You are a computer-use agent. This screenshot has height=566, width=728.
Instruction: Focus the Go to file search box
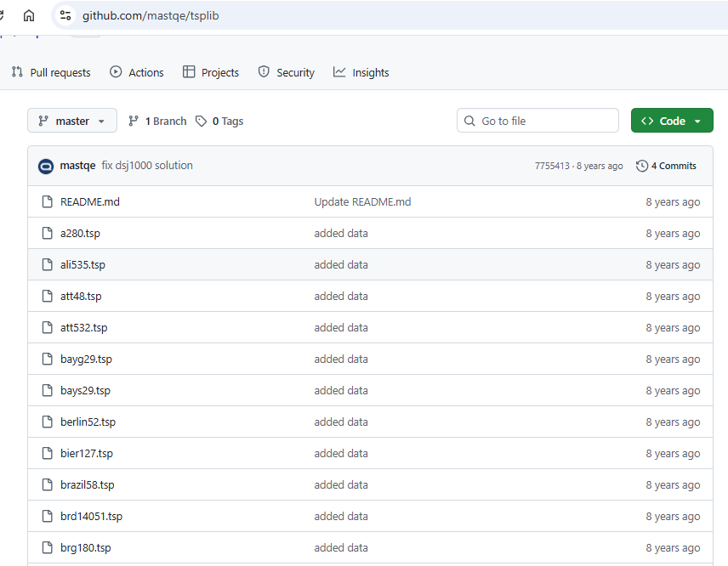544,121
